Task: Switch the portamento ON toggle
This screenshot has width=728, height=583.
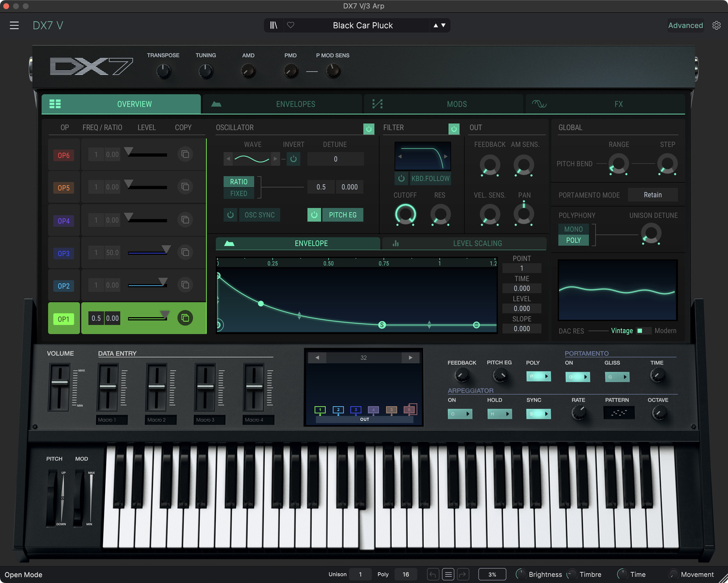Action: pos(578,377)
